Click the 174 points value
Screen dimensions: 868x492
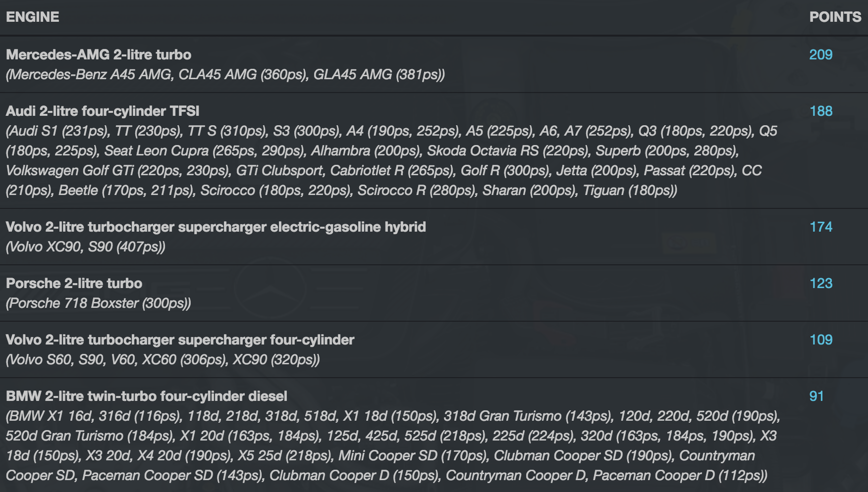820,227
